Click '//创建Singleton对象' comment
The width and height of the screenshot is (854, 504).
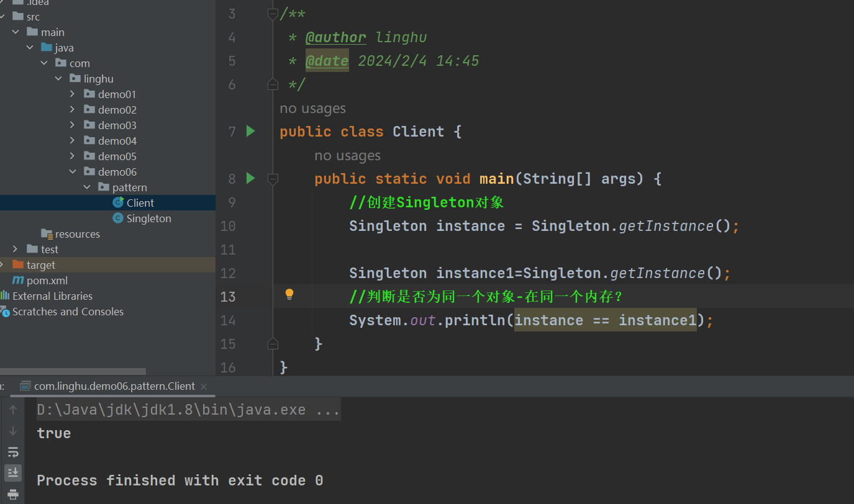coord(426,202)
